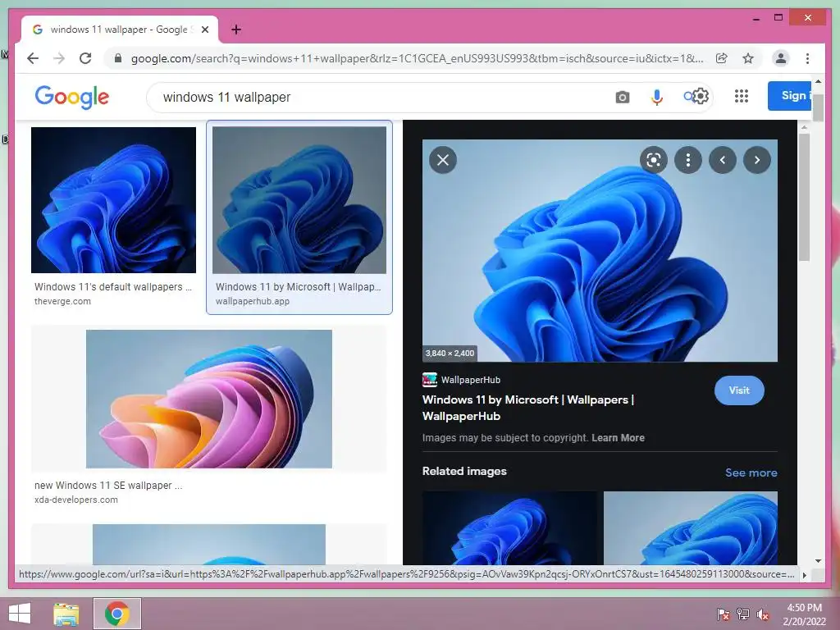Start voice search with the microphone icon
840x630 pixels.
click(x=657, y=97)
